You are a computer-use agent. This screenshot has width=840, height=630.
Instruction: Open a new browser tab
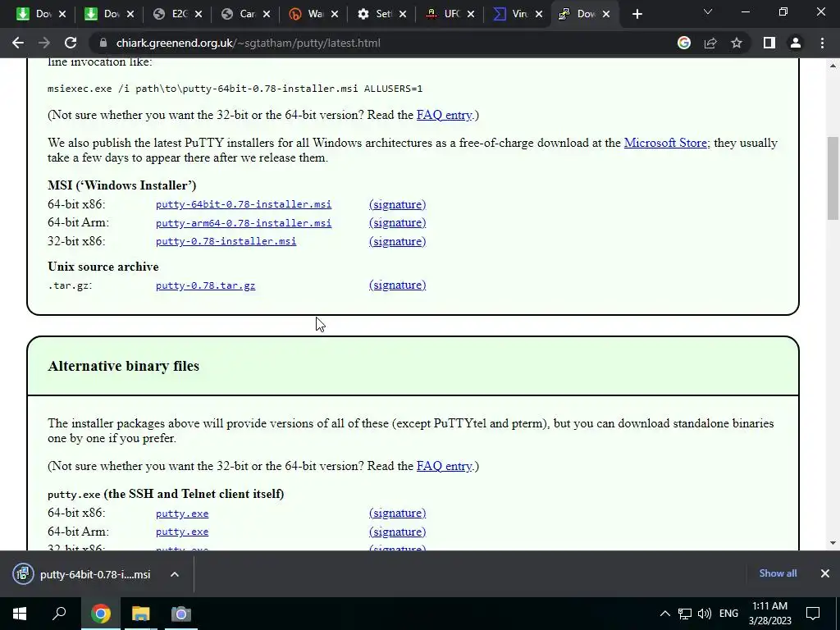pyautogui.click(x=637, y=14)
